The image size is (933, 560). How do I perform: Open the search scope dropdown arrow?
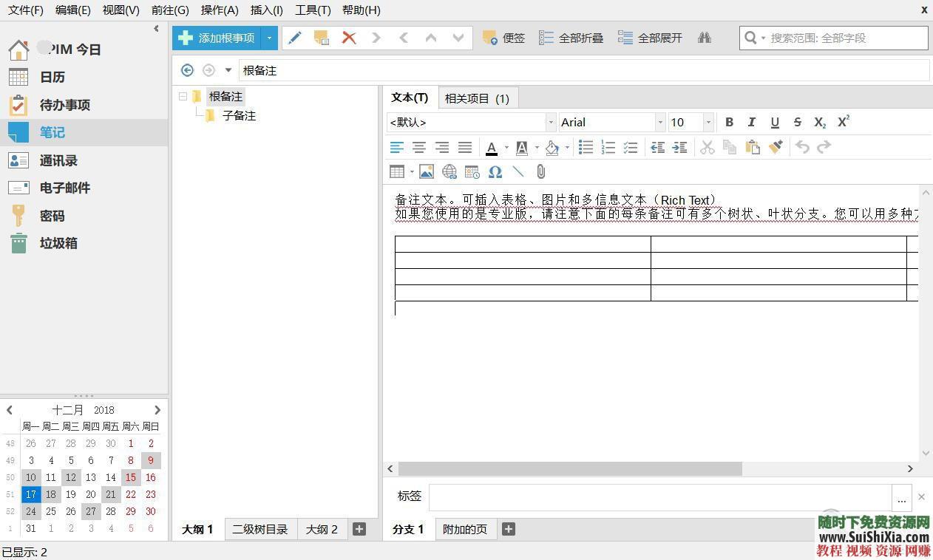pos(764,38)
